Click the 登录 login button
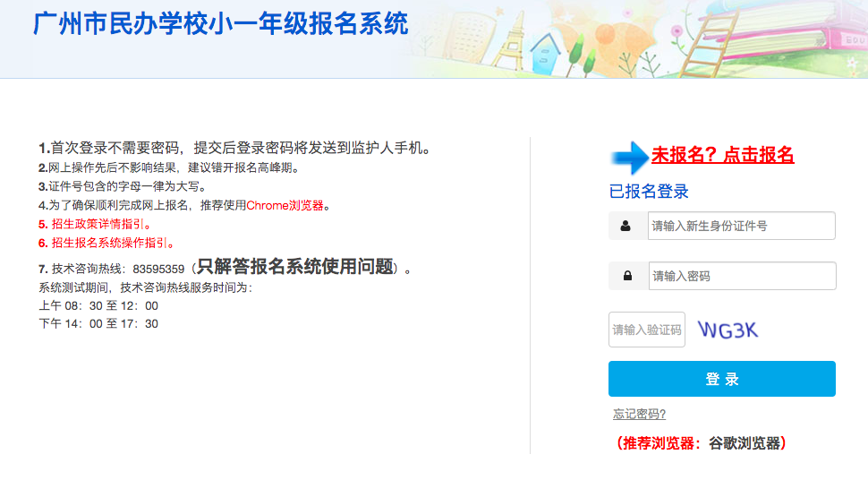The image size is (868, 480). [x=722, y=379]
